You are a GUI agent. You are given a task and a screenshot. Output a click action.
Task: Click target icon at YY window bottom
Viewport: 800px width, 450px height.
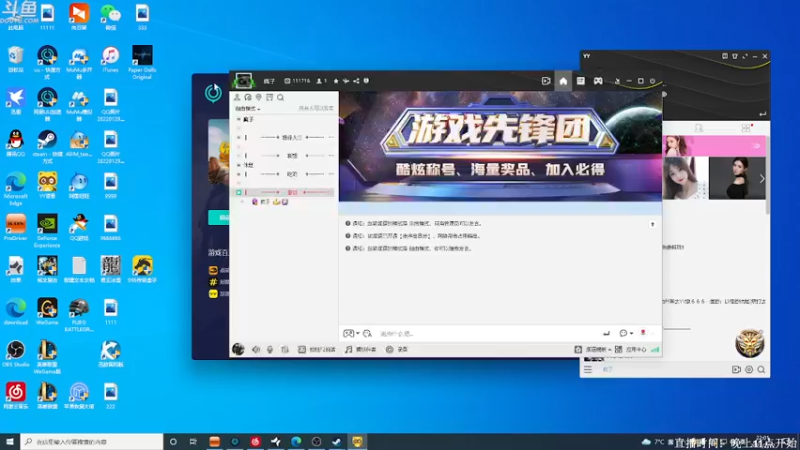click(749, 369)
